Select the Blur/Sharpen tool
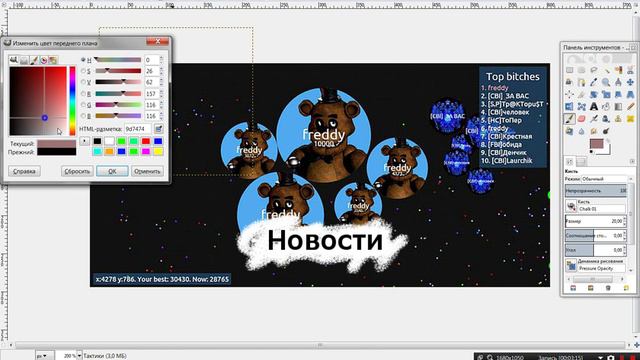 [x=582, y=131]
